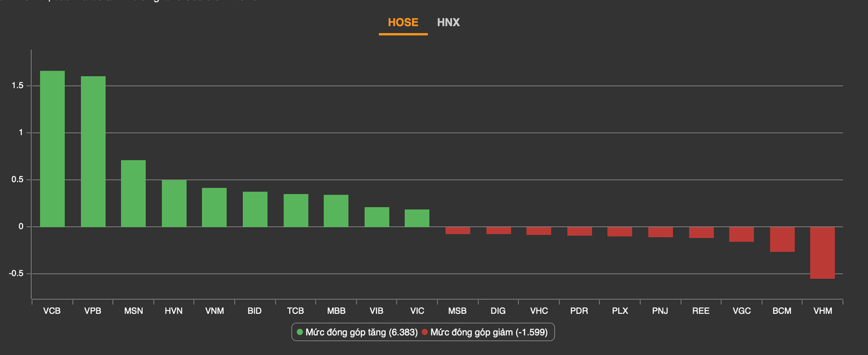The height and width of the screenshot is (355, 868).
Task: Select the VIC green bar
Action: coord(417,218)
